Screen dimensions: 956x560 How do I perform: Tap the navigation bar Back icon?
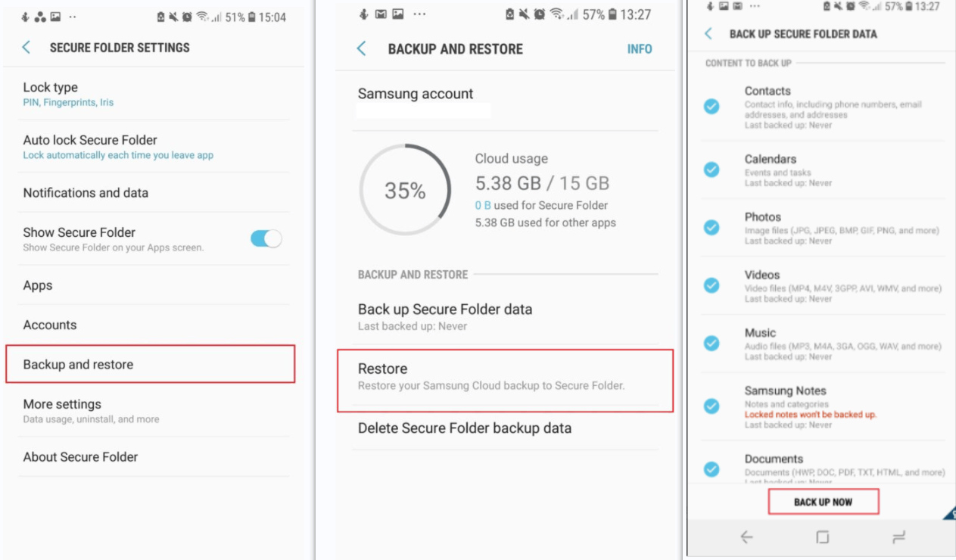[746, 536]
